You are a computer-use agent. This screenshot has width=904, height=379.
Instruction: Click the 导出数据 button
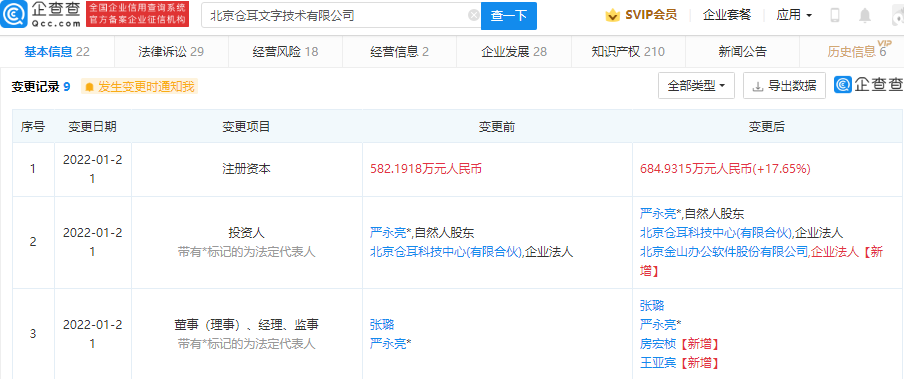pos(784,86)
